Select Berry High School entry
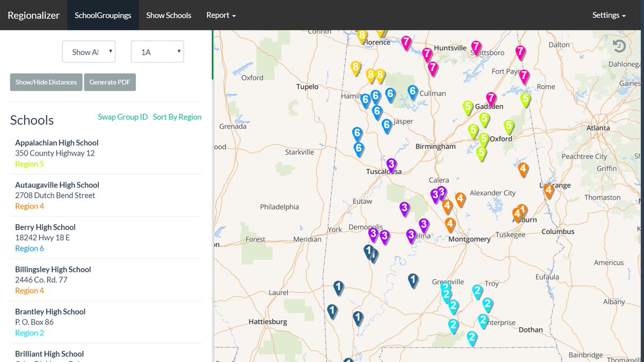 click(106, 238)
